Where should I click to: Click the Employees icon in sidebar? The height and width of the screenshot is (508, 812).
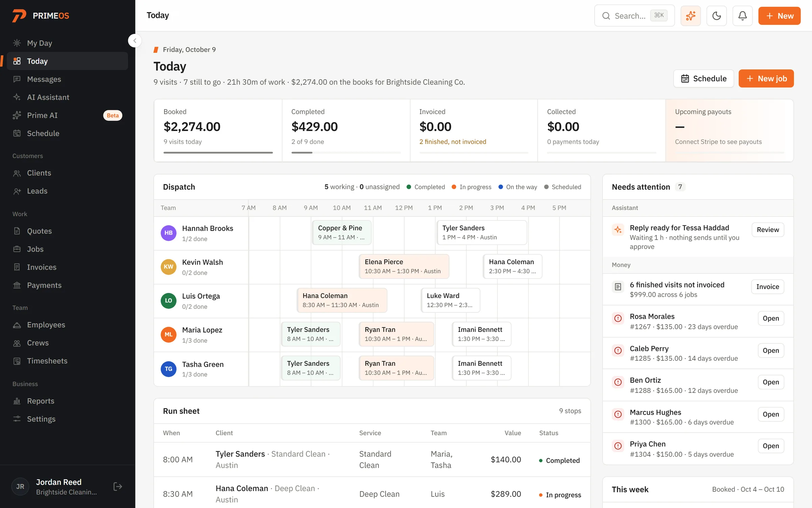click(17, 325)
